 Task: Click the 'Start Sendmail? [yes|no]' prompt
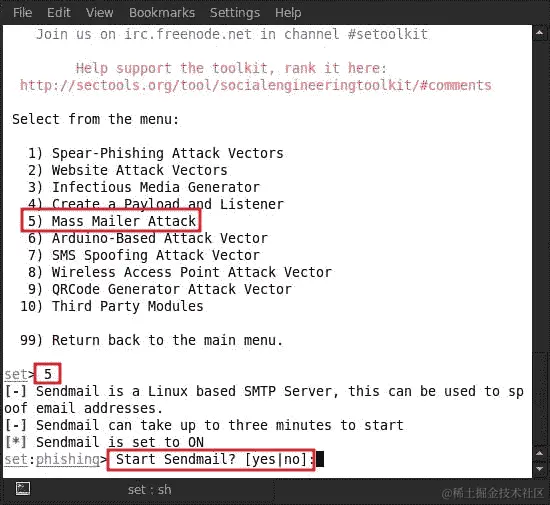pos(211,459)
